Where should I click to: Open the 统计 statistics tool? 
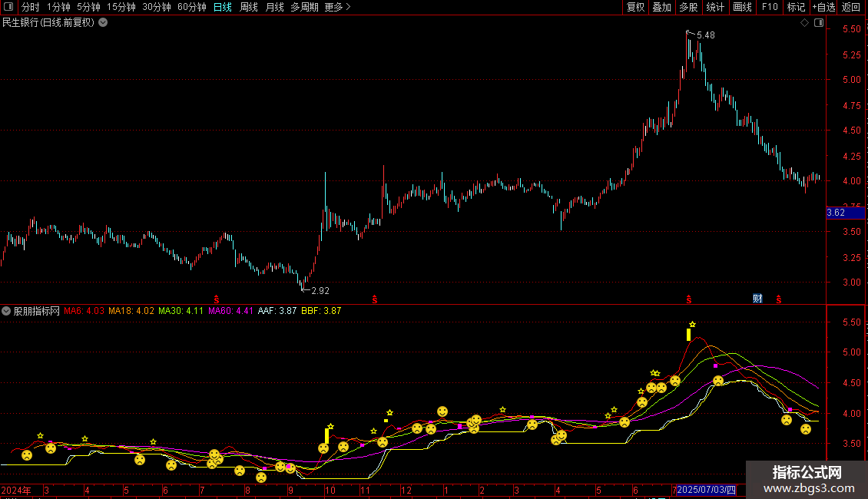[714, 7]
